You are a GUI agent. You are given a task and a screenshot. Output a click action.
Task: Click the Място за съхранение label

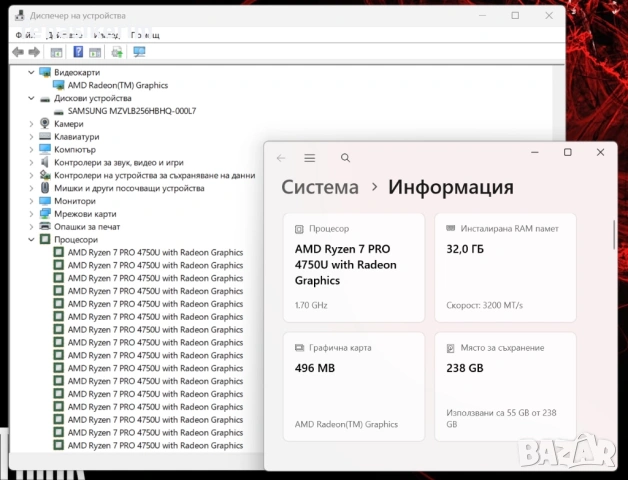[502, 348]
